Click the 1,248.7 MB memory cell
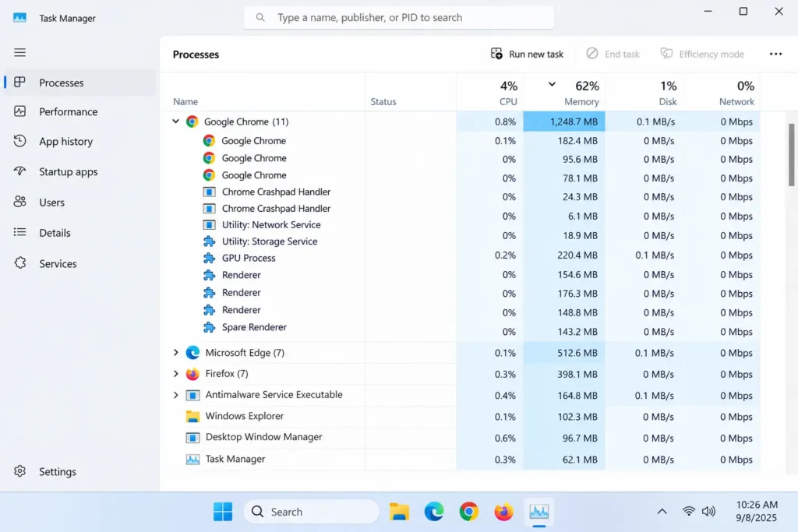Screen dimensions: 798x532 point(564,122)
